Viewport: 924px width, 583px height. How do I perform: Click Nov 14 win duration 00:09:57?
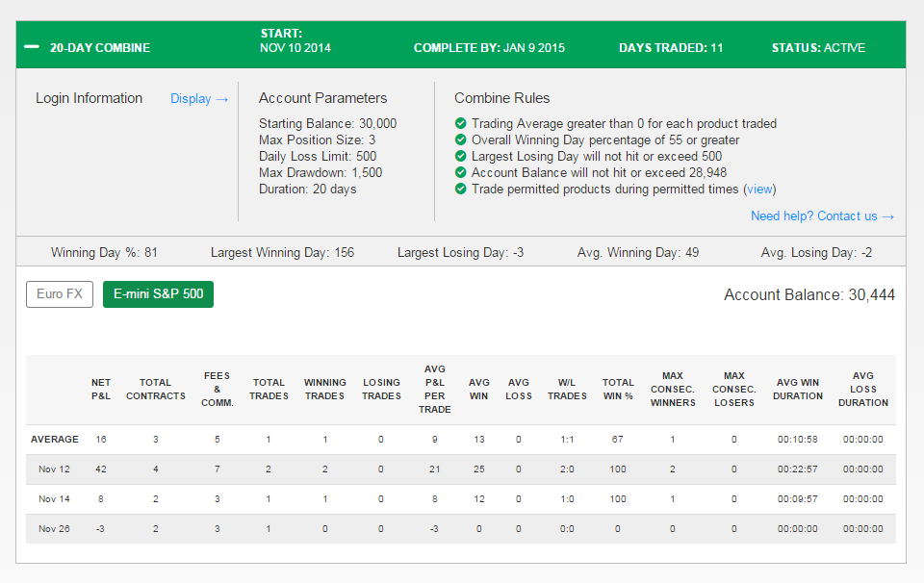tap(797, 498)
